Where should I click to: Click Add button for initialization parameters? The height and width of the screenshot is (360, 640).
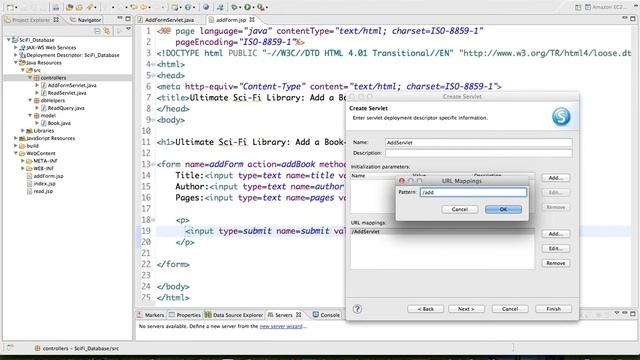coord(556,178)
